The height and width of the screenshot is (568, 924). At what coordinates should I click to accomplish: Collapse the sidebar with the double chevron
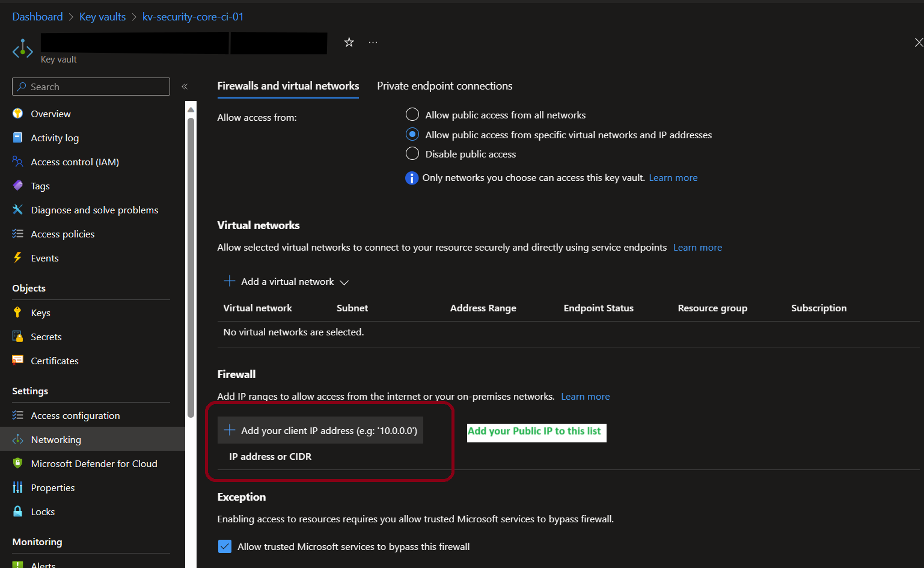coord(185,87)
